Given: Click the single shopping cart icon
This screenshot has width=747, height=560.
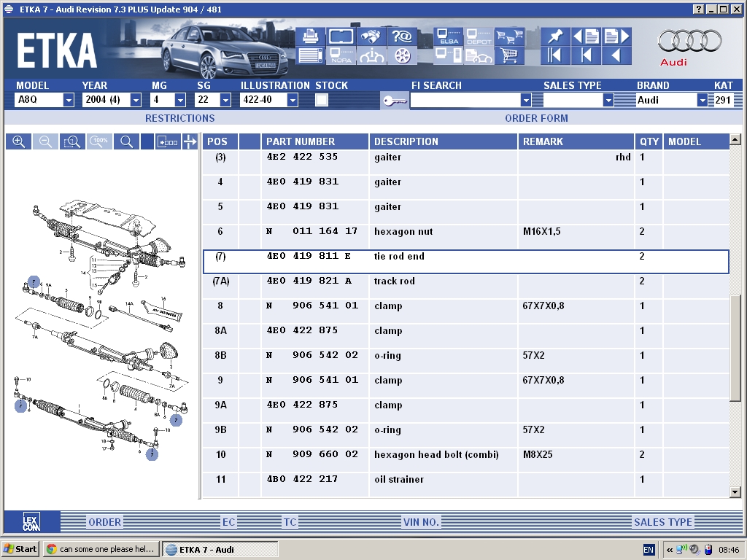Looking at the screenshot, I should click(508, 55).
